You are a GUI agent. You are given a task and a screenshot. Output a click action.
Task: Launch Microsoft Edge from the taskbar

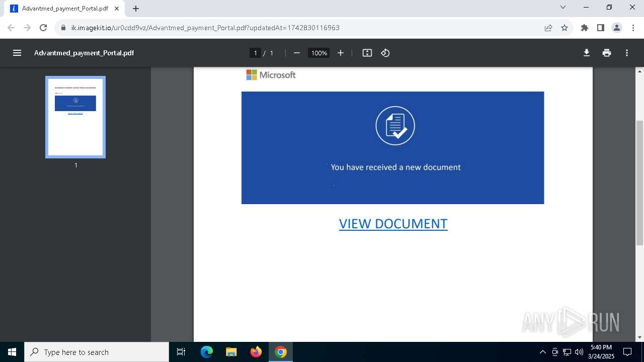coord(207,352)
